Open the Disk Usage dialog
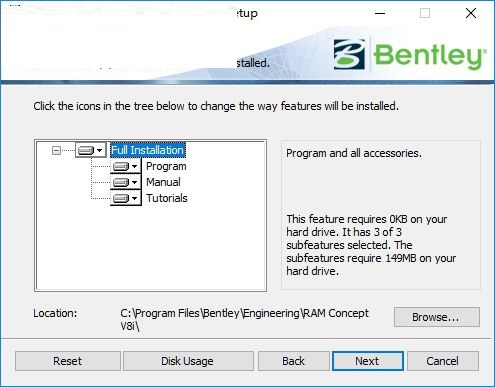 coord(188,361)
